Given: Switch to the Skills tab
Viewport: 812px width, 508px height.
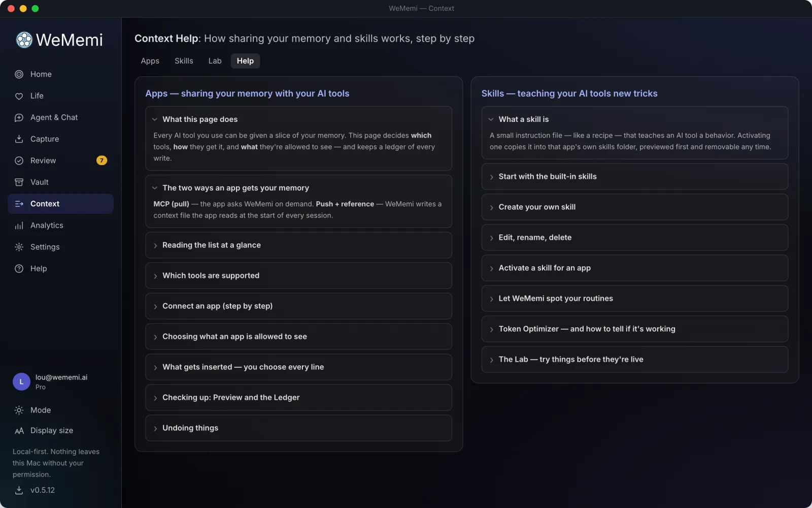Looking at the screenshot, I should [x=184, y=61].
